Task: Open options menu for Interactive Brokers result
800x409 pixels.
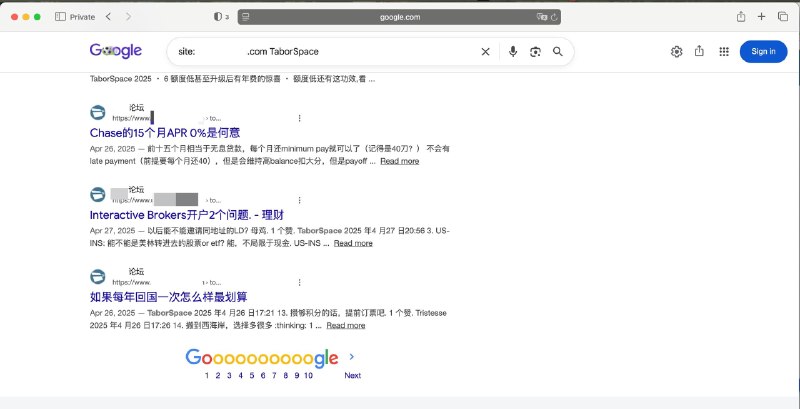Action: coord(299,200)
